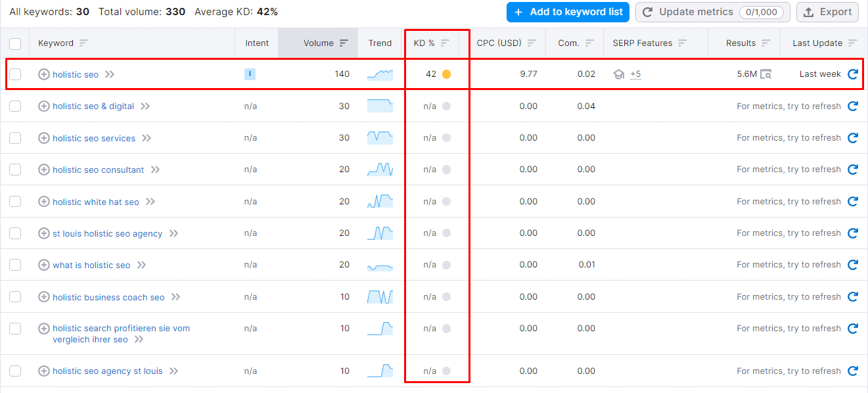Screen dimensions: 868x393
Task: Click the trend sparkline for "holistic seo"
Action: tap(380, 74)
